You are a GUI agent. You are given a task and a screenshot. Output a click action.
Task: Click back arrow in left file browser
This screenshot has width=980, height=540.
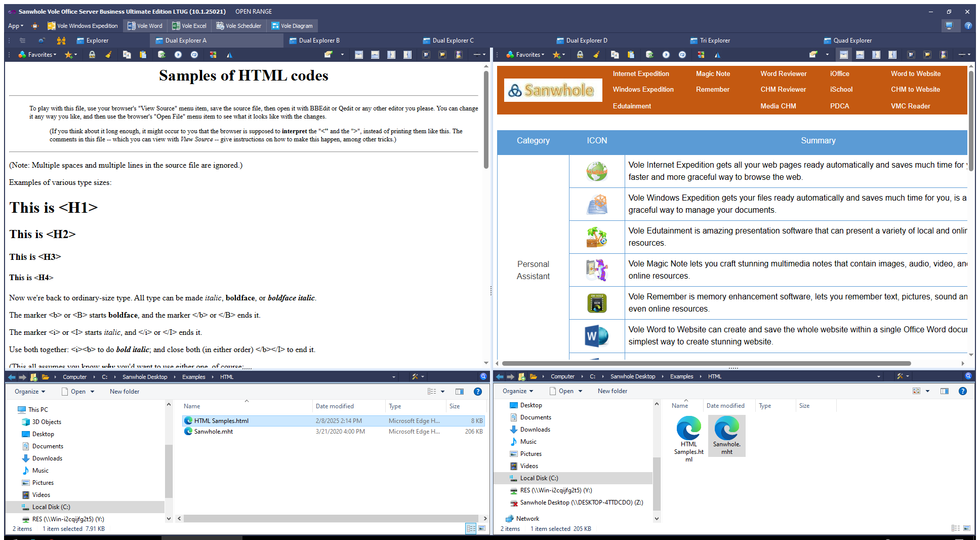pyautogui.click(x=12, y=377)
